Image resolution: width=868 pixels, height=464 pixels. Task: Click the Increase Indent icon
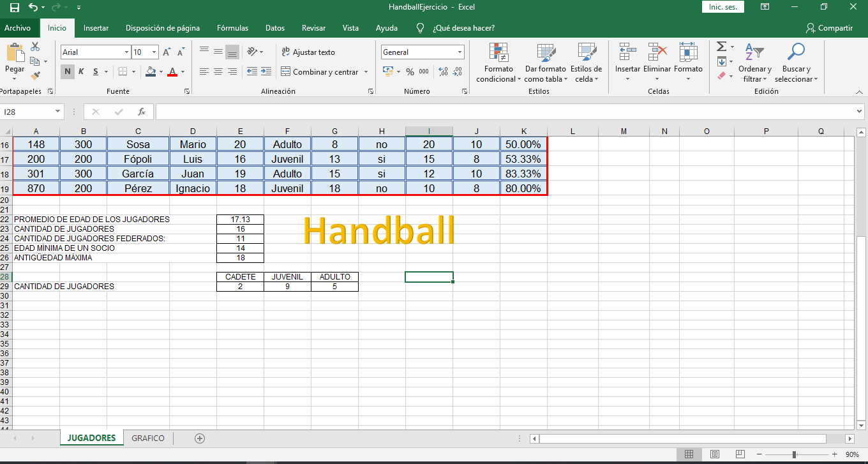[x=266, y=71]
